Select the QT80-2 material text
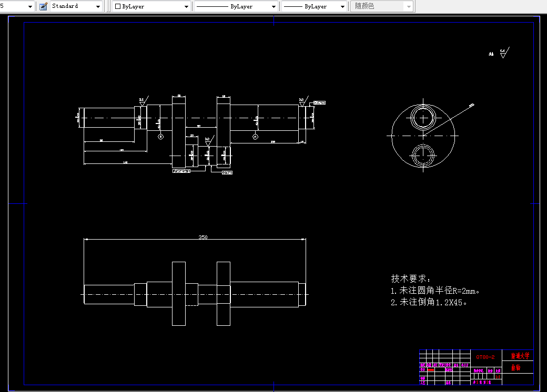Image resolution: width=547 pixels, height=392 pixels. (x=485, y=357)
